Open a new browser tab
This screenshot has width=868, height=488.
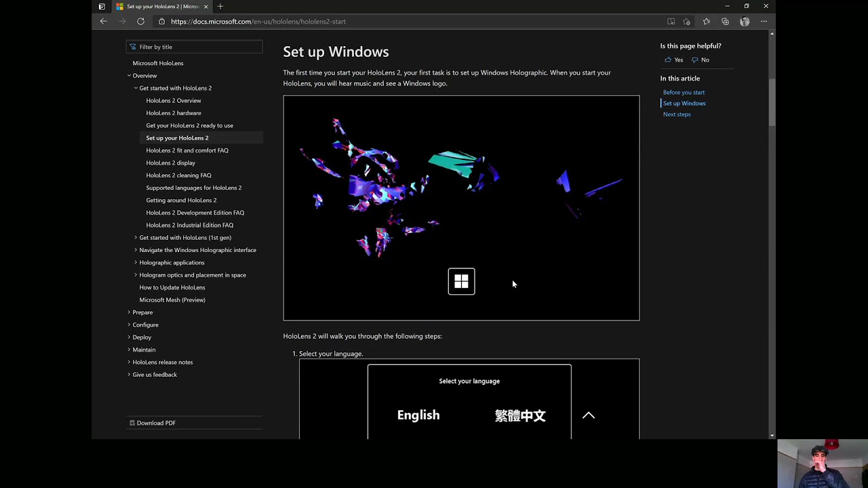tap(220, 6)
